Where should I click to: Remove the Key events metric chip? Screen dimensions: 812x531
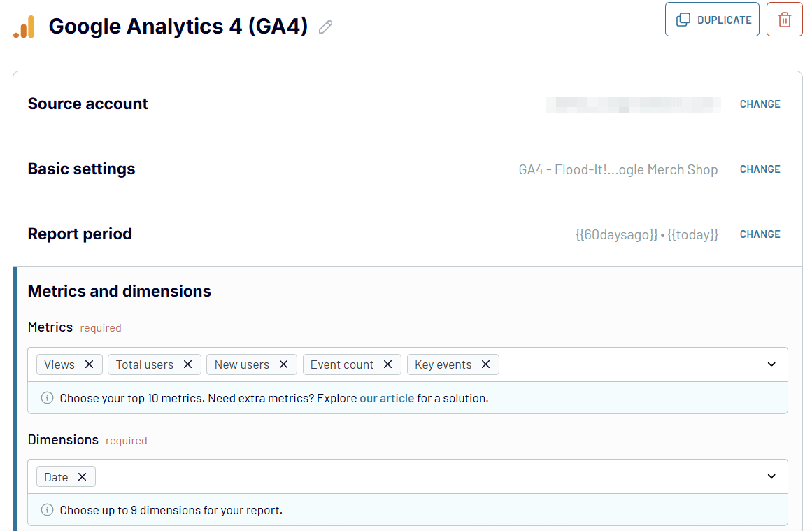click(x=486, y=364)
